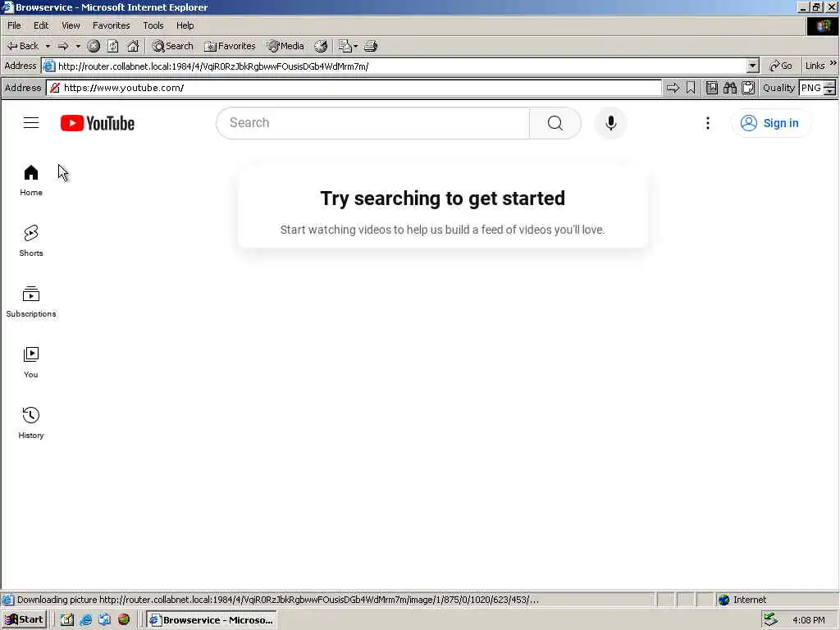
Task: Open the Windows Start menu
Action: (25, 620)
